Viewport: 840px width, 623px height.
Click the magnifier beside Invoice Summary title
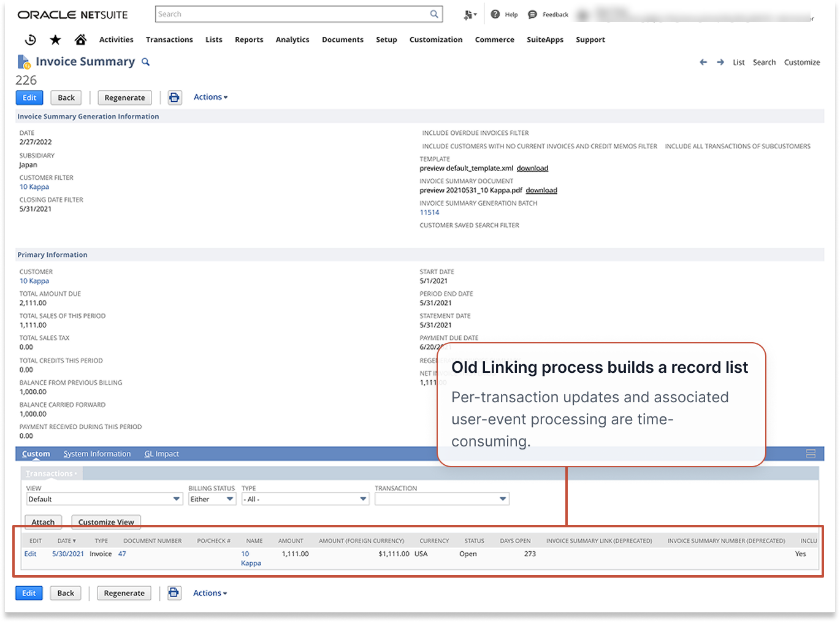point(145,62)
